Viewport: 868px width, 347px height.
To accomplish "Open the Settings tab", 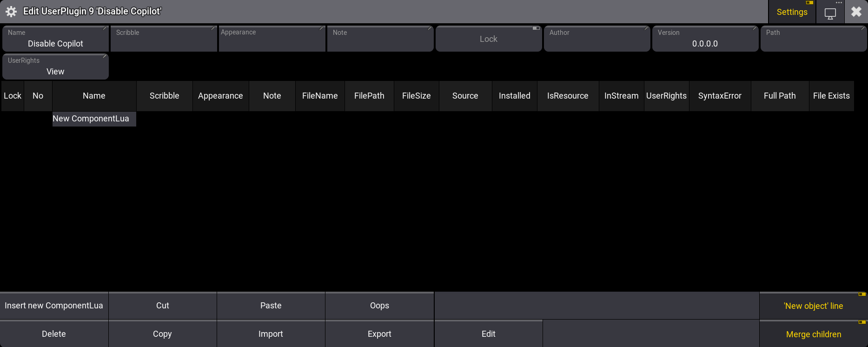I will pos(792,12).
